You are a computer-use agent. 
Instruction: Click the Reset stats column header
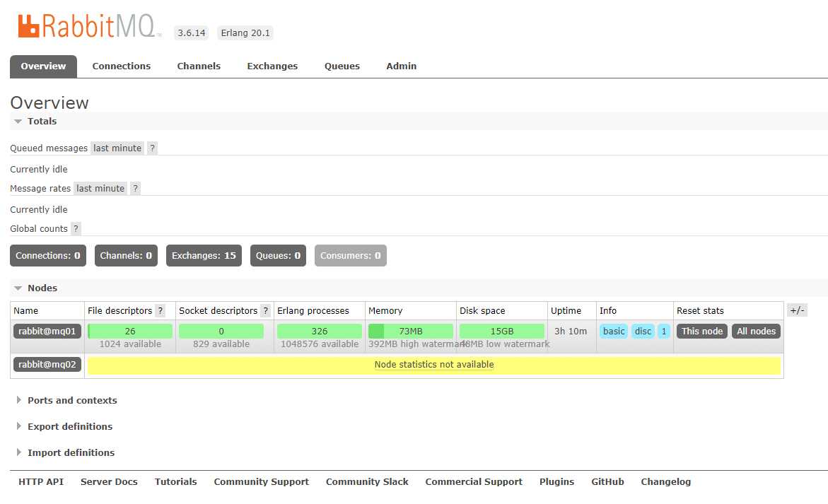[x=700, y=311]
